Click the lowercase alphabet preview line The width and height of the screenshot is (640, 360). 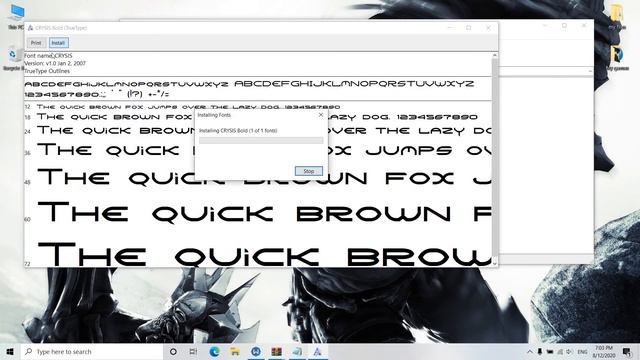coord(126,84)
